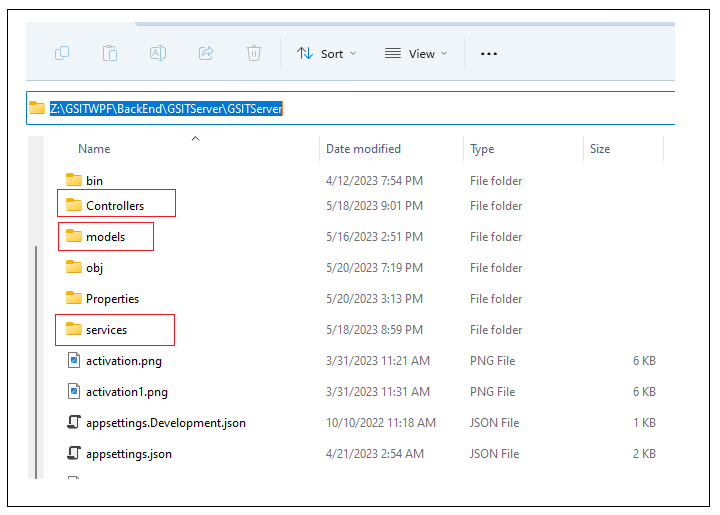
Task: Click the obj folder icon
Action: click(x=73, y=267)
